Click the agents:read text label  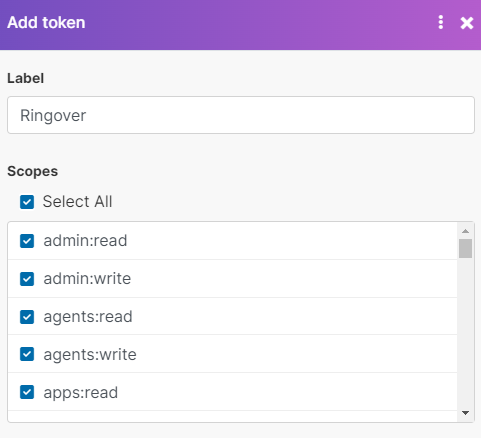[88, 317]
